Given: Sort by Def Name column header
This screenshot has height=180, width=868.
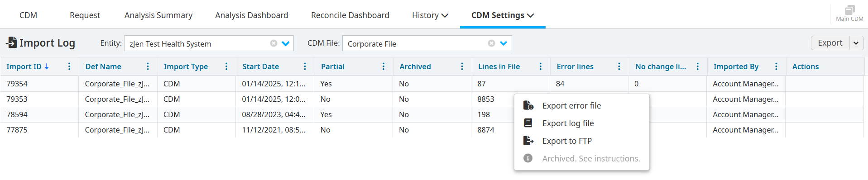Looking at the screenshot, I should 103,66.
